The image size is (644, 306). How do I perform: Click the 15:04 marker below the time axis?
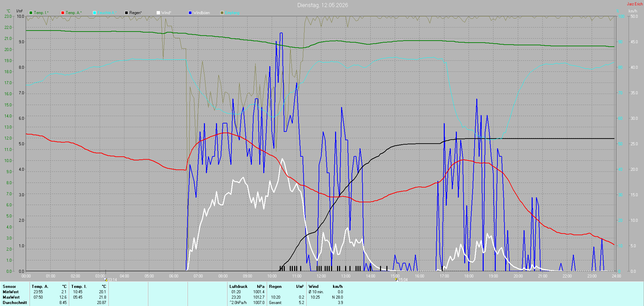(x=401, y=280)
